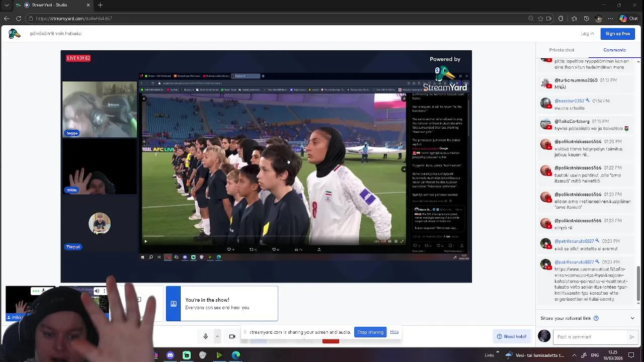Switch to the Comments tab
644x362 pixels.
[614, 50]
